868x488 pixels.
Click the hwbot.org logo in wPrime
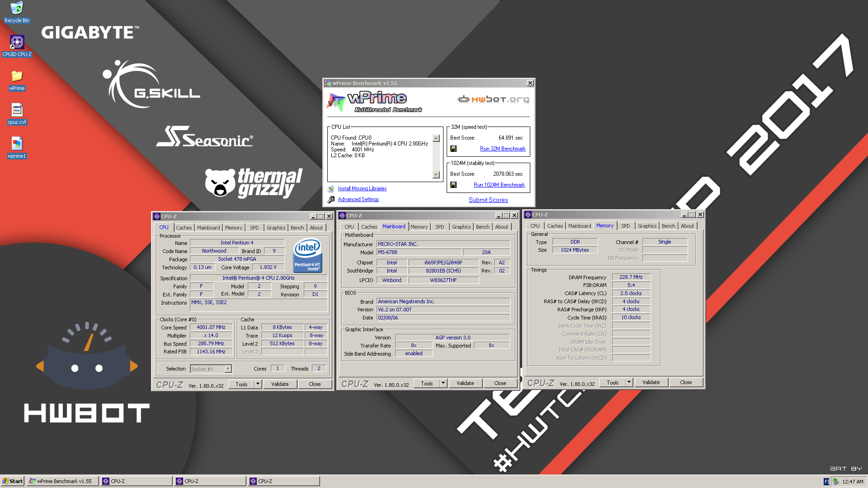493,99
